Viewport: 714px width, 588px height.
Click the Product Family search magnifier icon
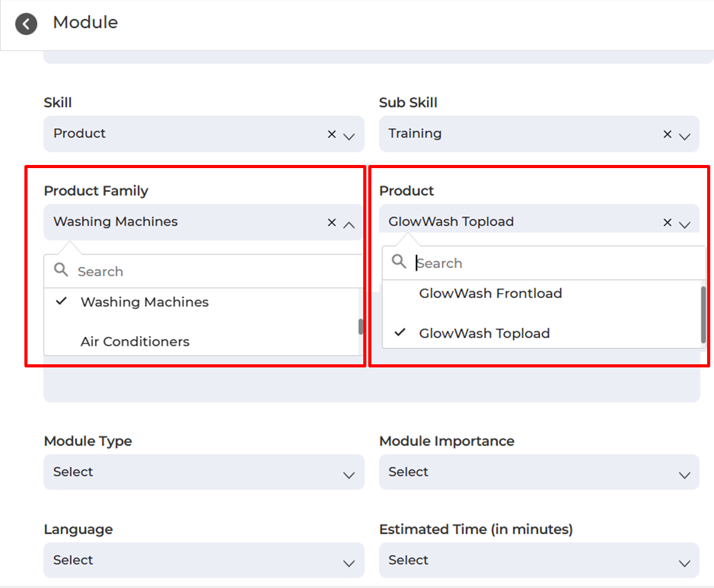click(x=61, y=270)
